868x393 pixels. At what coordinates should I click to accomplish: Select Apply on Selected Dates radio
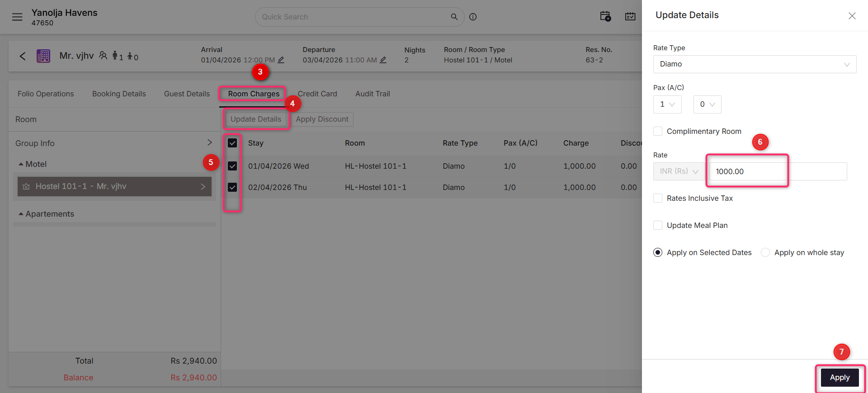pyautogui.click(x=658, y=252)
